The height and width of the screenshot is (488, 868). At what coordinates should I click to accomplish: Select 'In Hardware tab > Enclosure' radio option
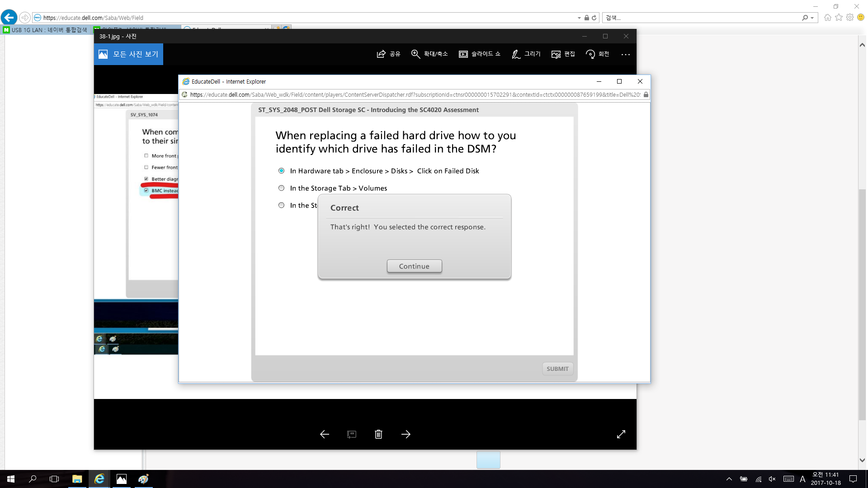[281, 171]
